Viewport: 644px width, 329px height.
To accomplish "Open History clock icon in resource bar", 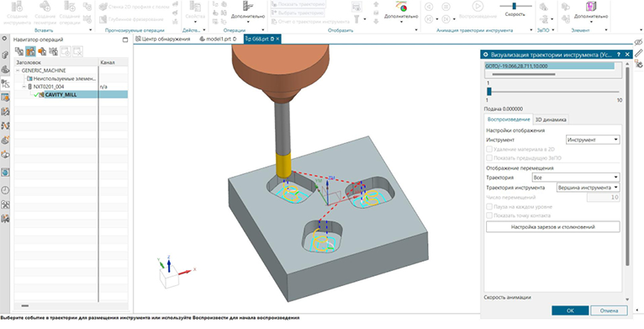I will click(x=5, y=190).
